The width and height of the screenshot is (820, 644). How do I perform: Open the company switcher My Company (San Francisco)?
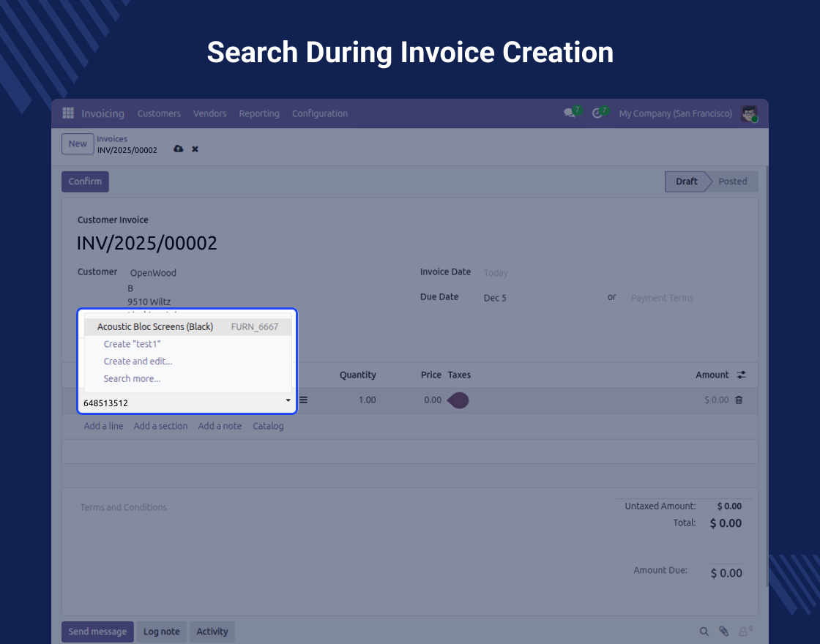click(x=675, y=113)
